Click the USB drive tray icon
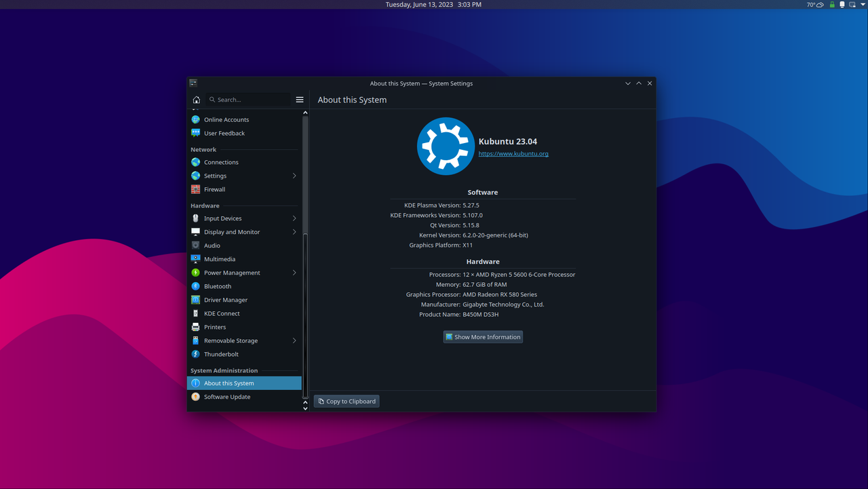This screenshot has width=868, height=489. (842, 5)
